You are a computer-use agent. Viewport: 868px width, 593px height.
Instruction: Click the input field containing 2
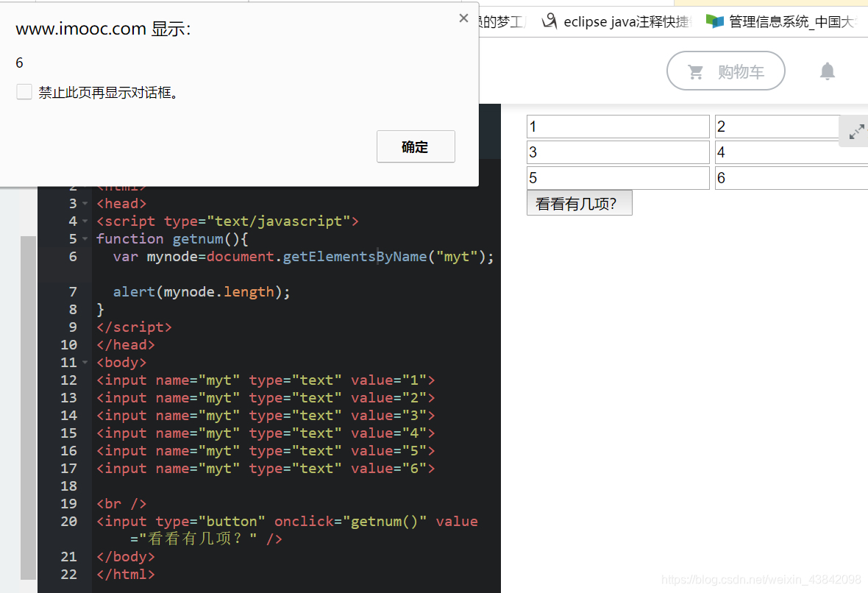778,127
